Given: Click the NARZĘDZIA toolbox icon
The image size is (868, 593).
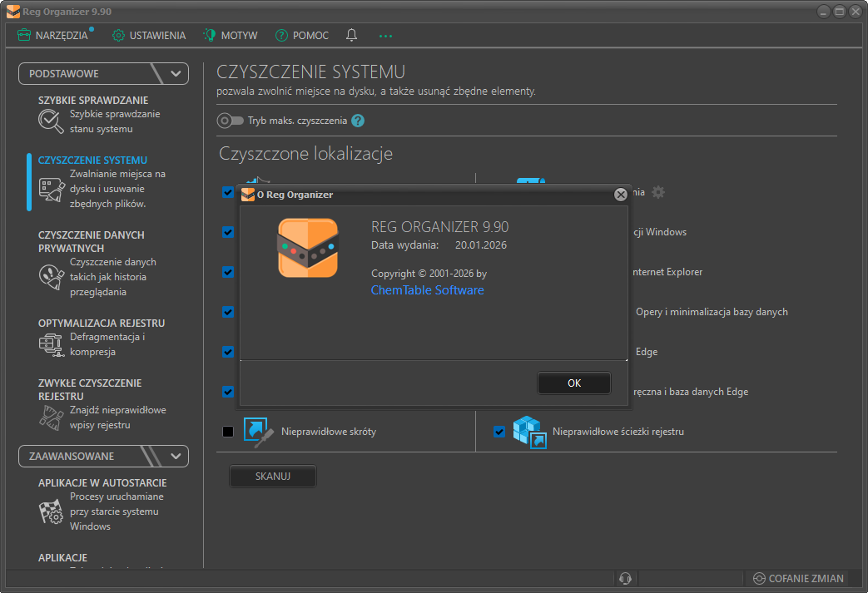Looking at the screenshot, I should pyautogui.click(x=24, y=36).
